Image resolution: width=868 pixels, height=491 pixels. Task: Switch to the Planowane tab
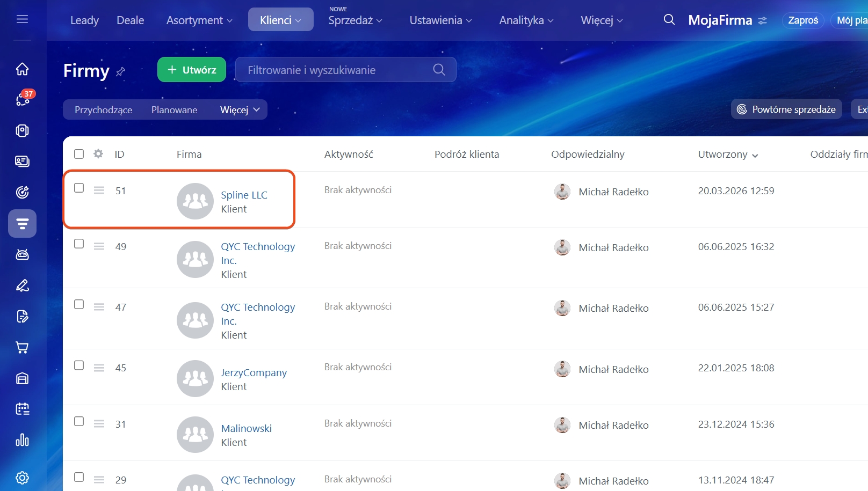click(174, 109)
